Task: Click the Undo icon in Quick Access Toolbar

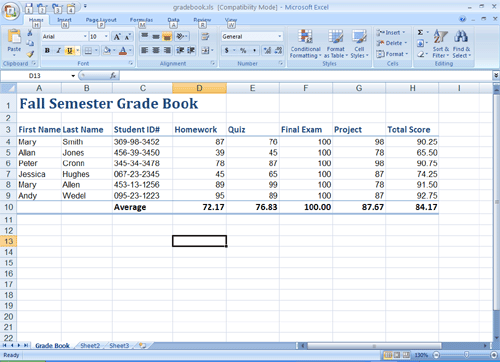Action: point(42,8)
